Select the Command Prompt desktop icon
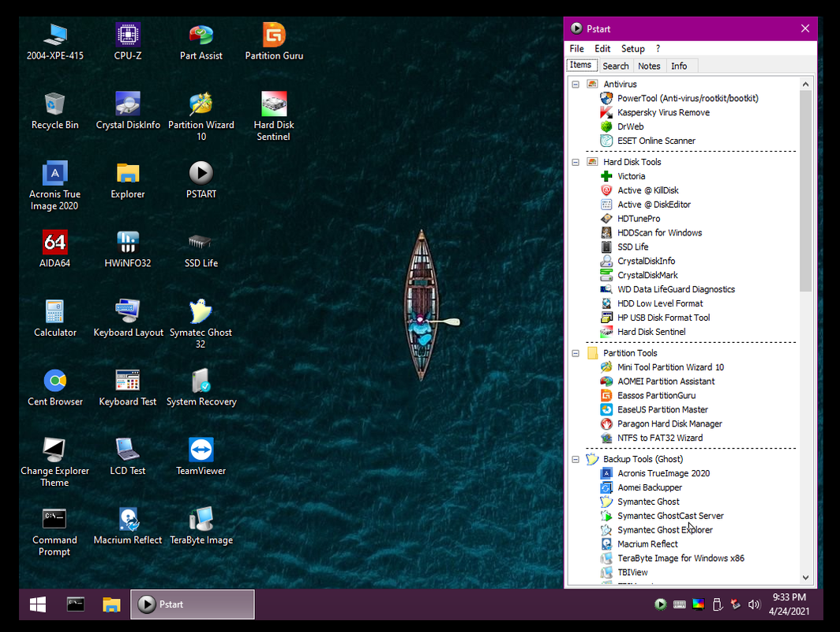This screenshot has width=840, height=632. [54, 531]
